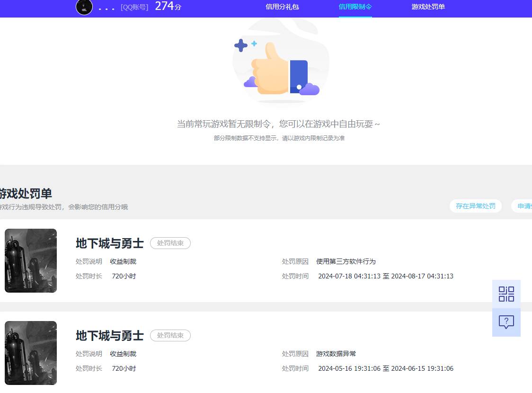Viewport: 532px width, 393px height.
Task: Open the help feedback bubble icon
Action: (x=506, y=322)
